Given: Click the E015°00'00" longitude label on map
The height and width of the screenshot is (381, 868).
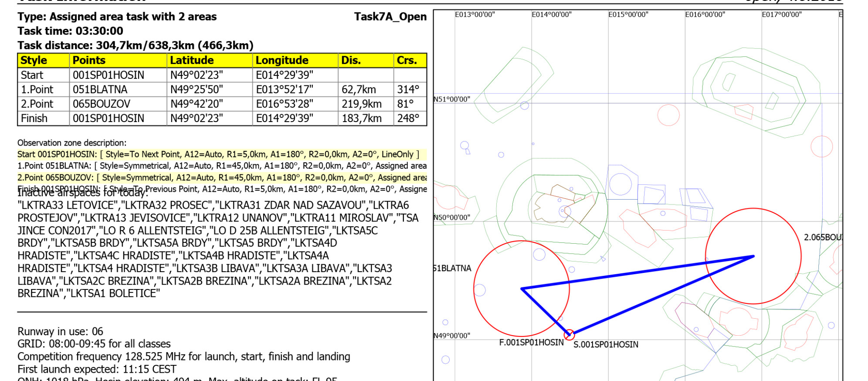Looking at the screenshot, I should (x=628, y=14).
